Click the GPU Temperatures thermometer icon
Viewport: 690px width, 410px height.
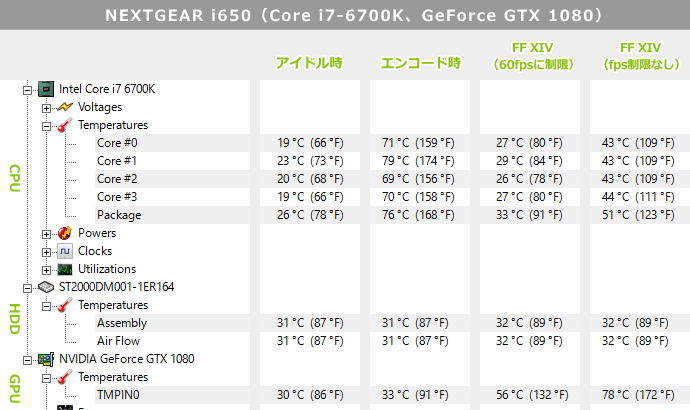[x=65, y=377]
